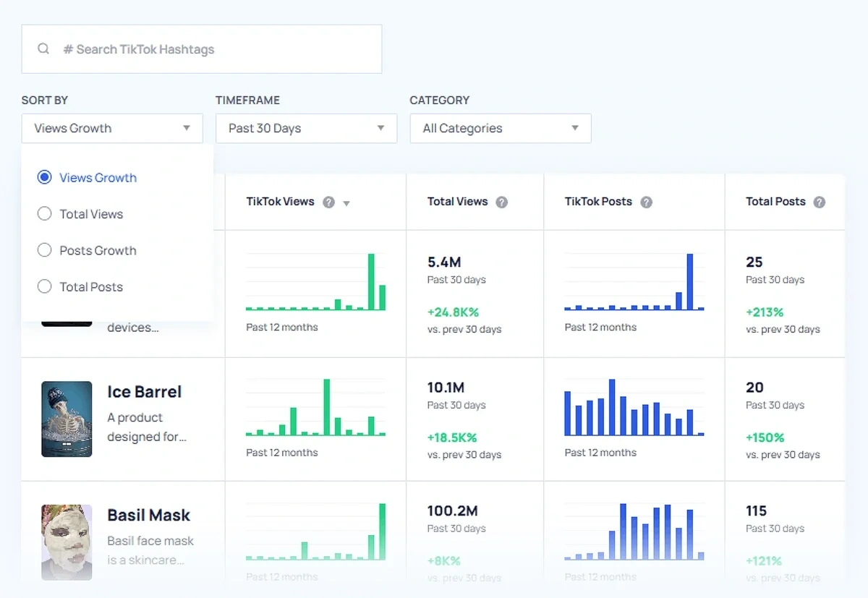The image size is (868, 598).
Task: Click the Total Views help icon
Action: pyautogui.click(x=501, y=202)
